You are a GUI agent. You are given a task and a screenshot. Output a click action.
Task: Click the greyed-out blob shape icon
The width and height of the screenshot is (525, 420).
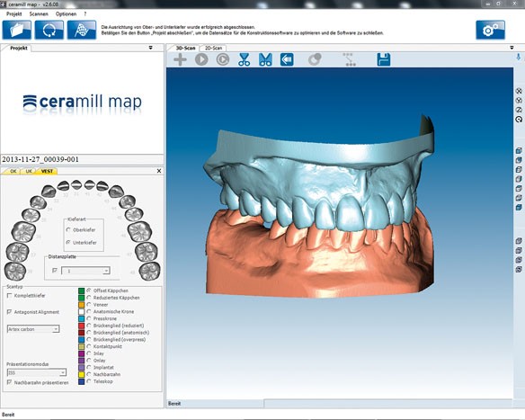(x=315, y=59)
